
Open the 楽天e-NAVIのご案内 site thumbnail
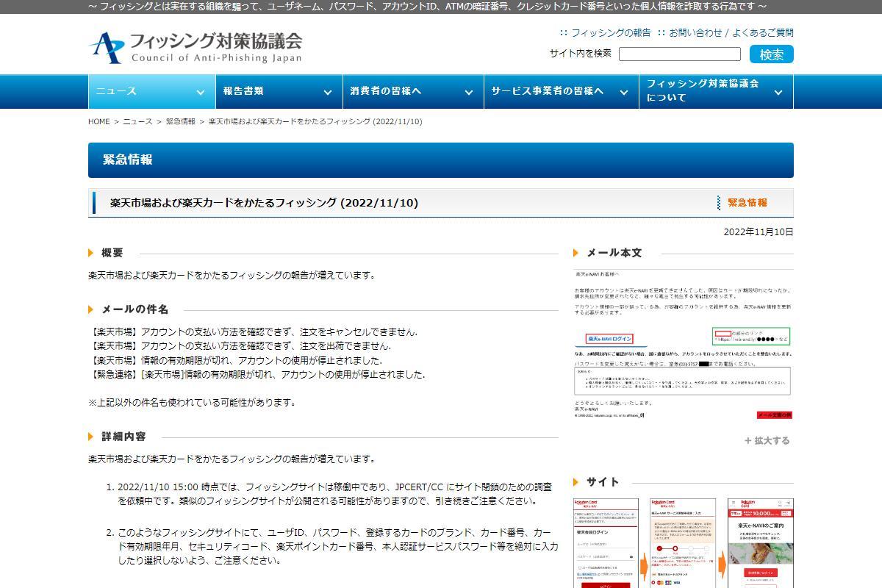[761, 543]
